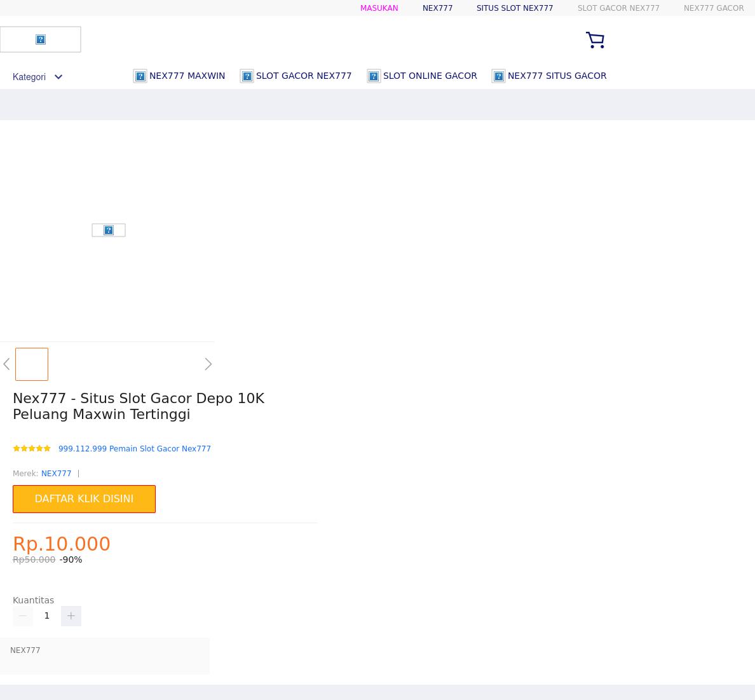Click the quantity value field
The image size is (755, 700).
coord(47,616)
